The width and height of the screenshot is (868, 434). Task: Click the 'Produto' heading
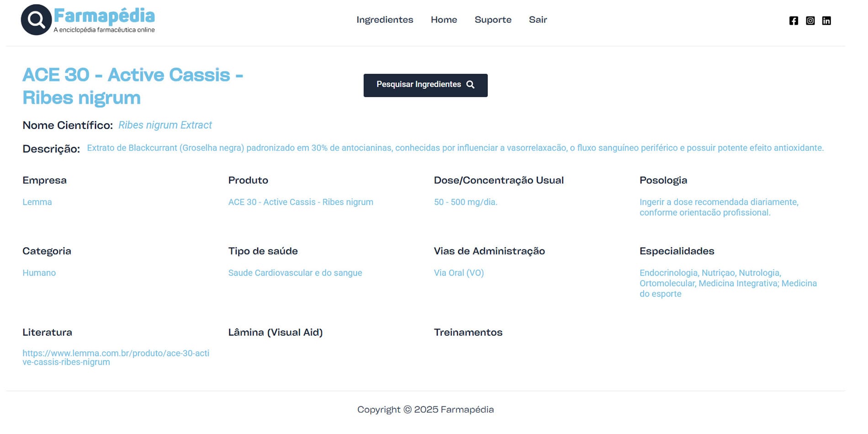pos(248,180)
